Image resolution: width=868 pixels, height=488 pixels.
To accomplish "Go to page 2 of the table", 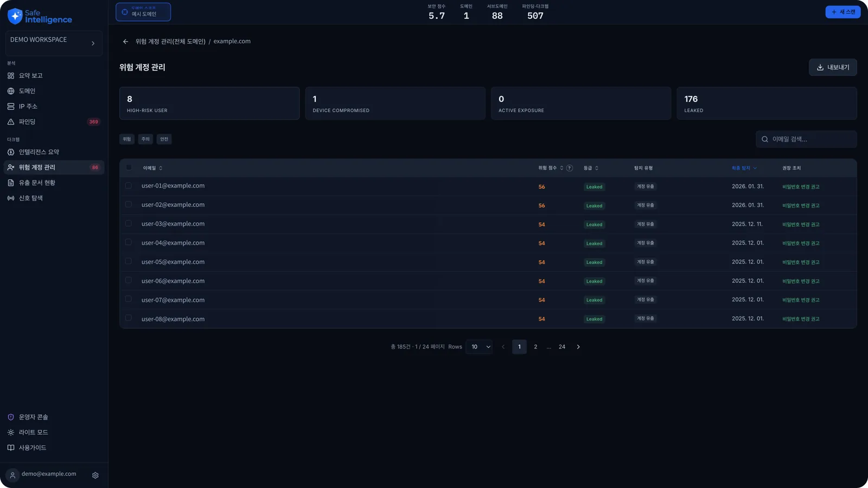I will point(535,347).
